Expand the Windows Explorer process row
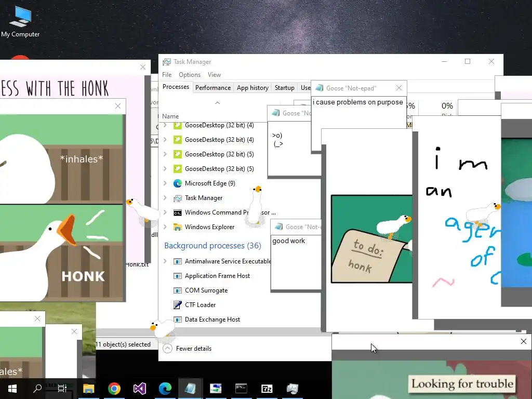The width and height of the screenshot is (532, 399). click(165, 227)
